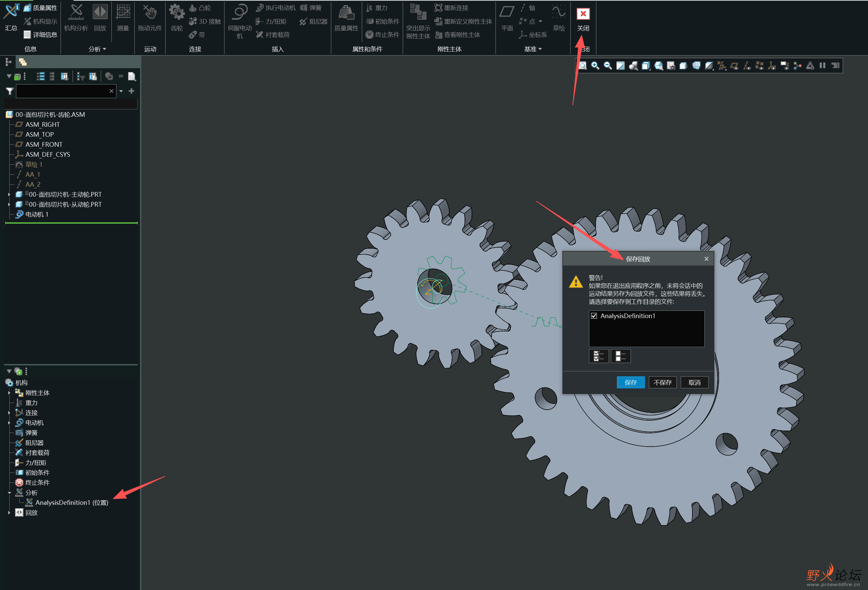Click the Zoom In magnifier icon

tap(595, 66)
